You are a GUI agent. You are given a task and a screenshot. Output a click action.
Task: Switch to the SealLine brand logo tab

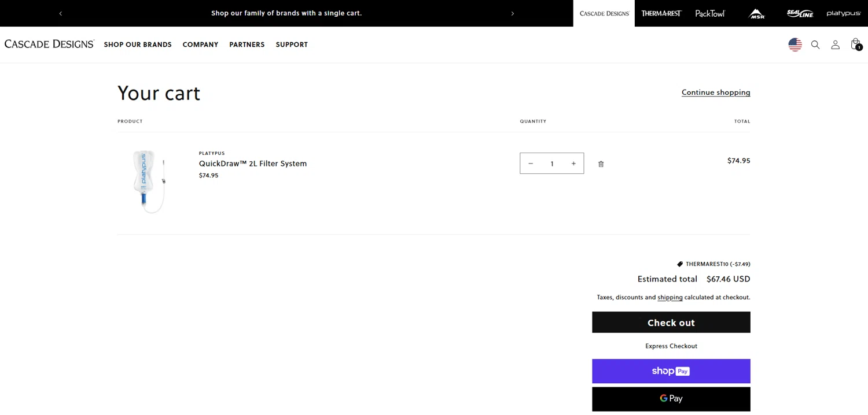pyautogui.click(x=800, y=13)
